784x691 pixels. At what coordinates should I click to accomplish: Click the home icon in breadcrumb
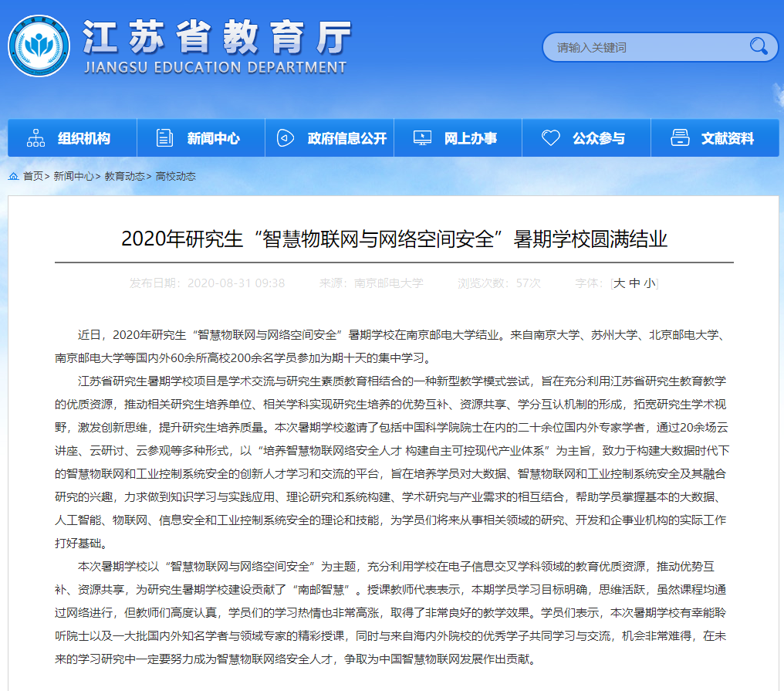coord(14,176)
